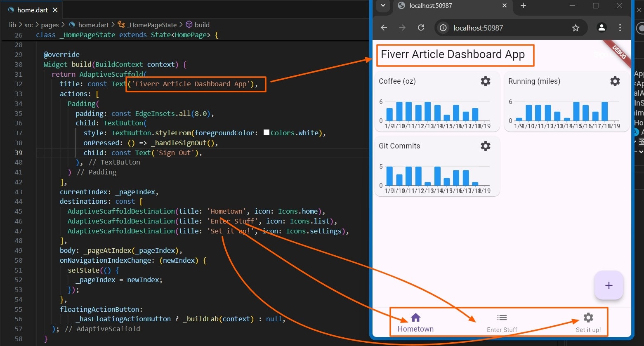The width and height of the screenshot is (644, 346).
Task: Reload the localhost page
Action: pyautogui.click(x=421, y=28)
